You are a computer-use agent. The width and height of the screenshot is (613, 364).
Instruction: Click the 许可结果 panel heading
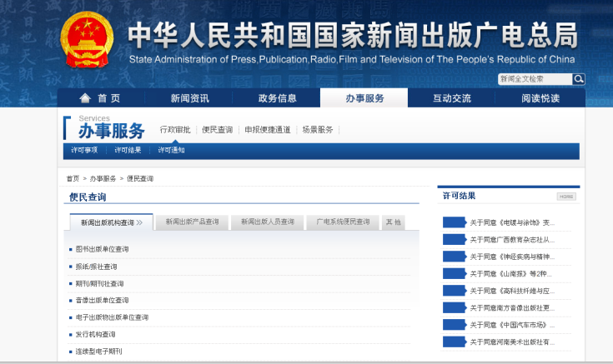459,196
